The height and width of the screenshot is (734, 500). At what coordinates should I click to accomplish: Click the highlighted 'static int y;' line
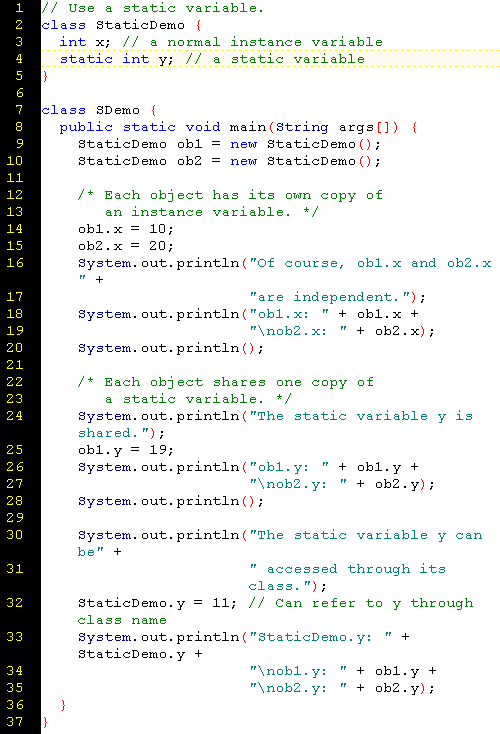271,59
